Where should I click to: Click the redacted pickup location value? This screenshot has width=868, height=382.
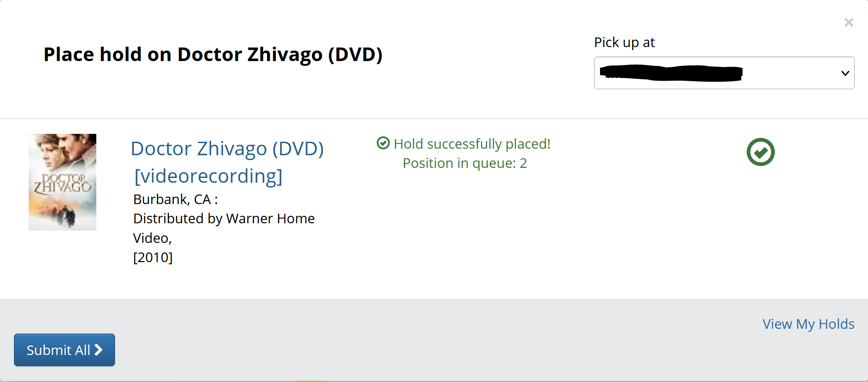(671, 73)
